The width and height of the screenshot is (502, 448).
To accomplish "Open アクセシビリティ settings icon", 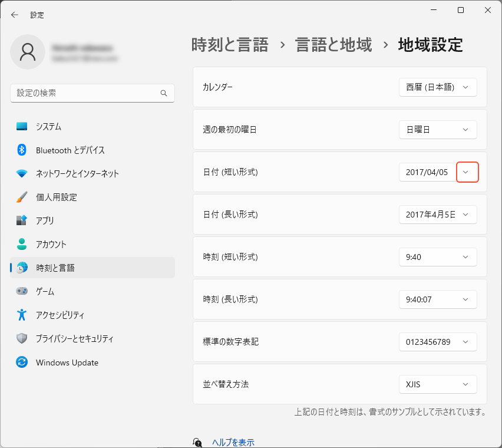I will tap(22, 315).
